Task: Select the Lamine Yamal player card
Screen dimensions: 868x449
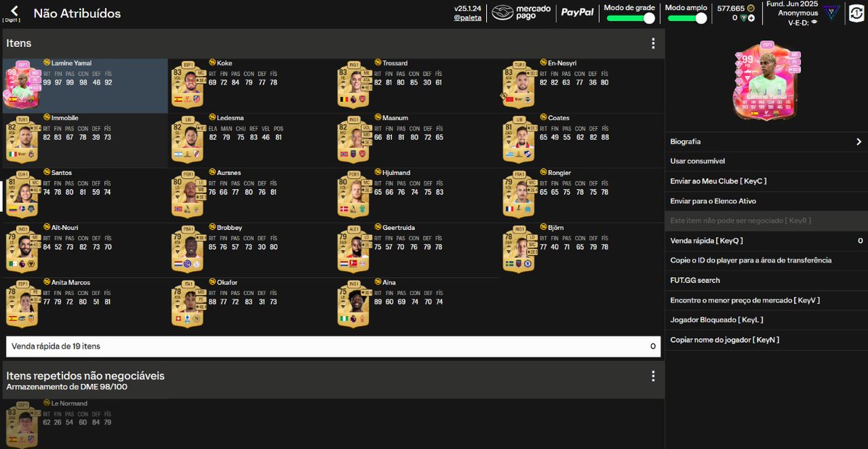Action: click(x=85, y=86)
